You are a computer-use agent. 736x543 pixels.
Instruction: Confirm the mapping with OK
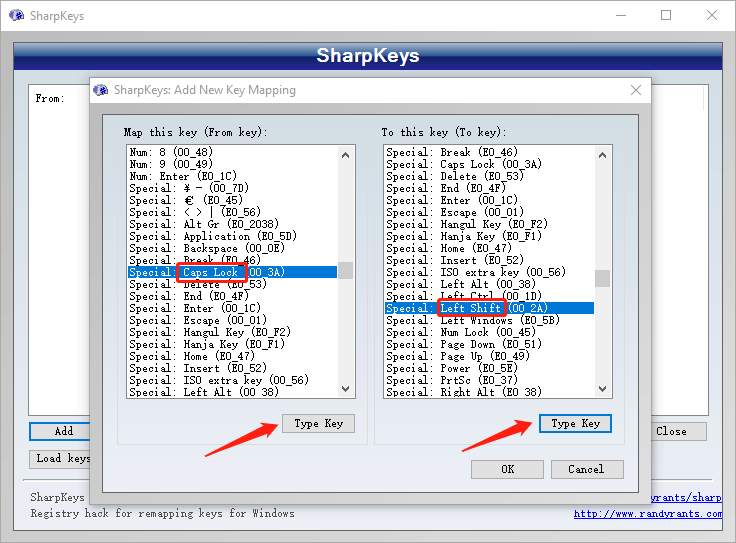tap(507, 469)
